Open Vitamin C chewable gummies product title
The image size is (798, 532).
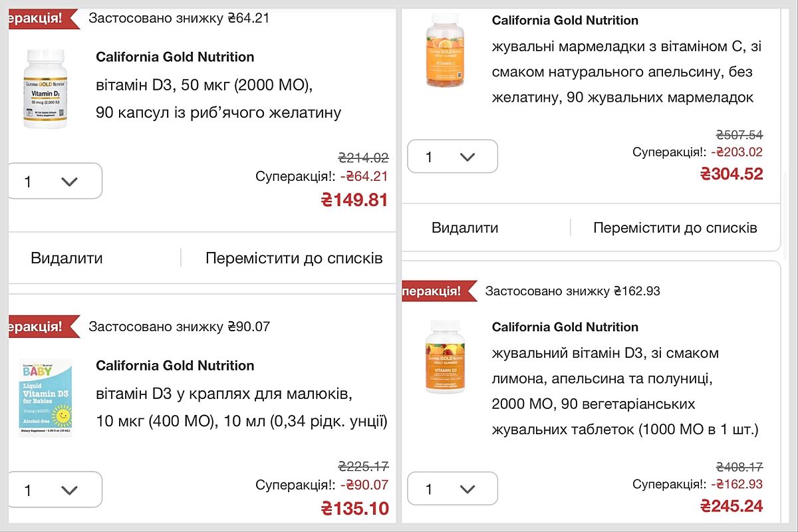click(622, 72)
